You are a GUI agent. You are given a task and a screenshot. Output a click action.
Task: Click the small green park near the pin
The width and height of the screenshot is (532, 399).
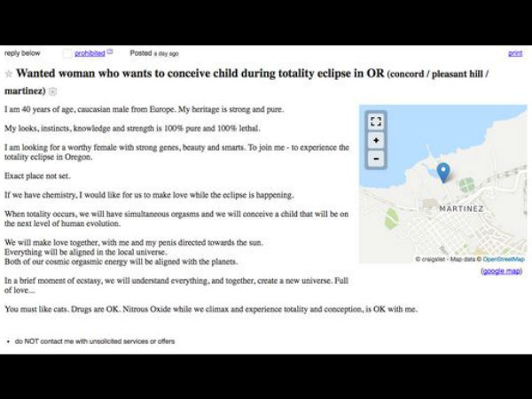466,185
